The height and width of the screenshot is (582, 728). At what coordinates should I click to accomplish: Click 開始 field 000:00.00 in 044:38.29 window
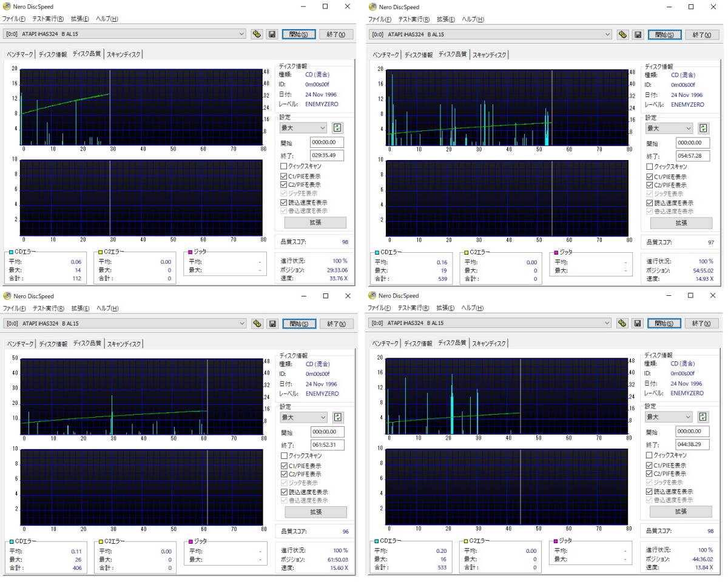(x=693, y=431)
